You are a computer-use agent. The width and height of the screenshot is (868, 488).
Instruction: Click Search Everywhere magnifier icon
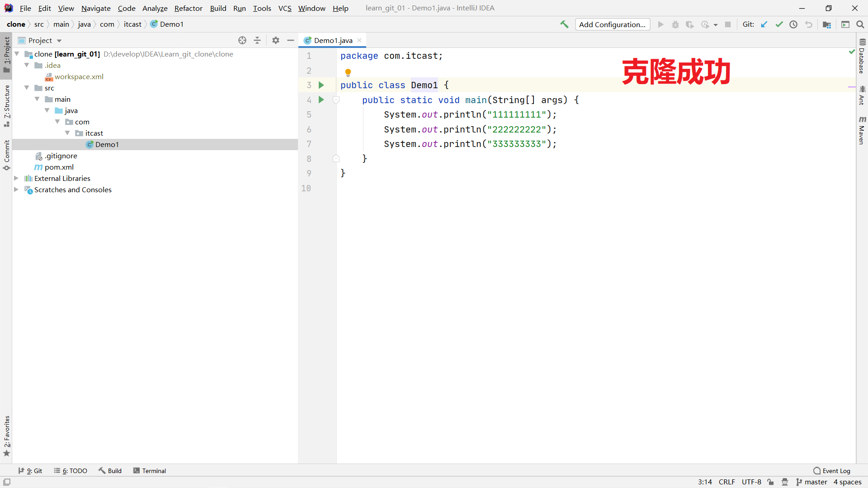pyautogui.click(x=860, y=24)
